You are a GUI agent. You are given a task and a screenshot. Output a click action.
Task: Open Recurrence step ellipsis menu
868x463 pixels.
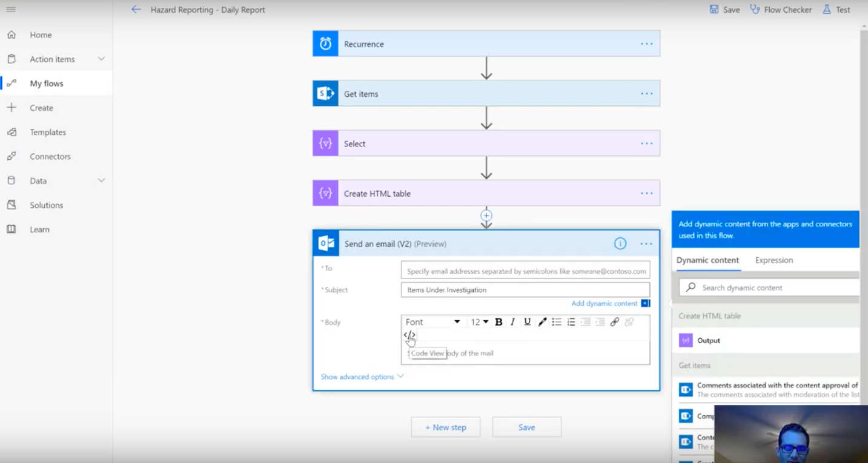point(646,44)
